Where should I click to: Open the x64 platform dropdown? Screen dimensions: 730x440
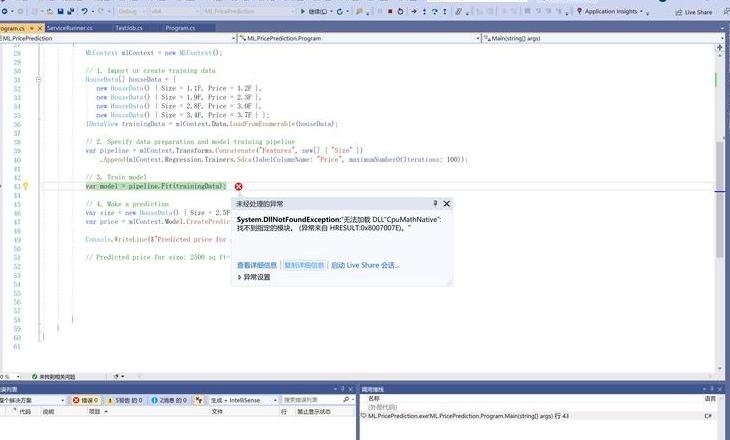[x=174, y=11]
